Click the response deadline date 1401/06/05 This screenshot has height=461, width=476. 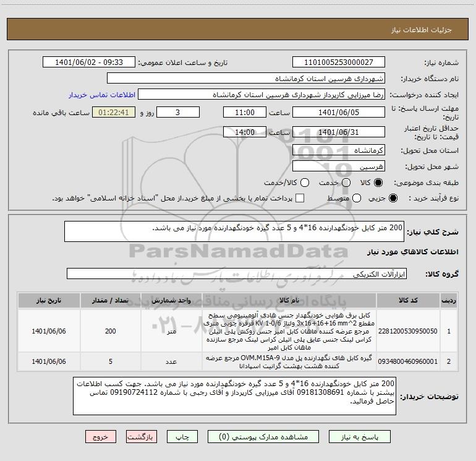339,112
